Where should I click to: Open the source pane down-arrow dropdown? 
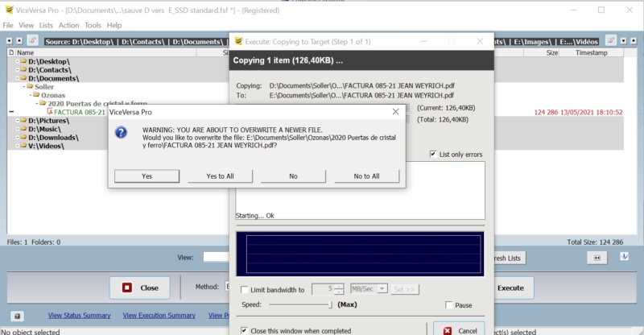pyautogui.click(x=10, y=41)
